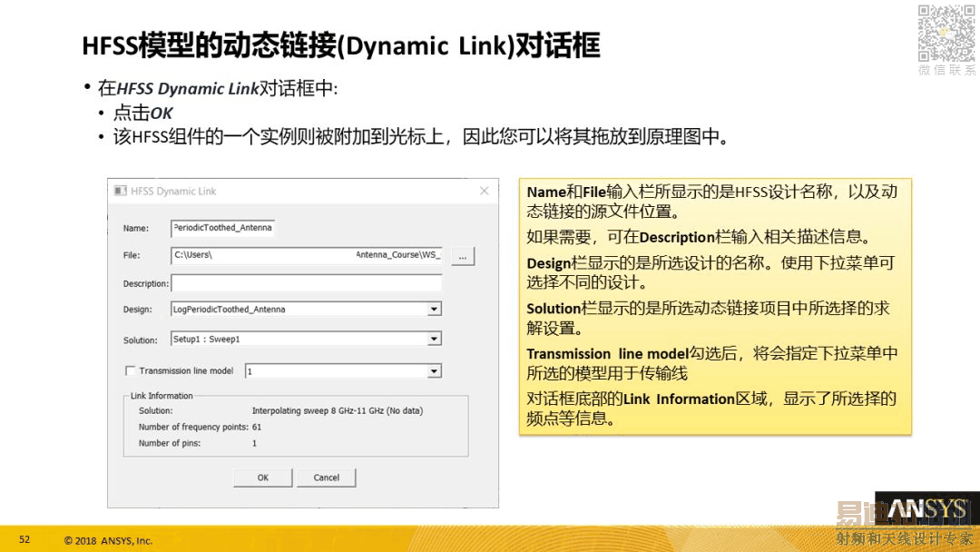The height and width of the screenshot is (552, 980).
Task: Select the Setup1 : Sweep1 solution text
Action: (206, 339)
